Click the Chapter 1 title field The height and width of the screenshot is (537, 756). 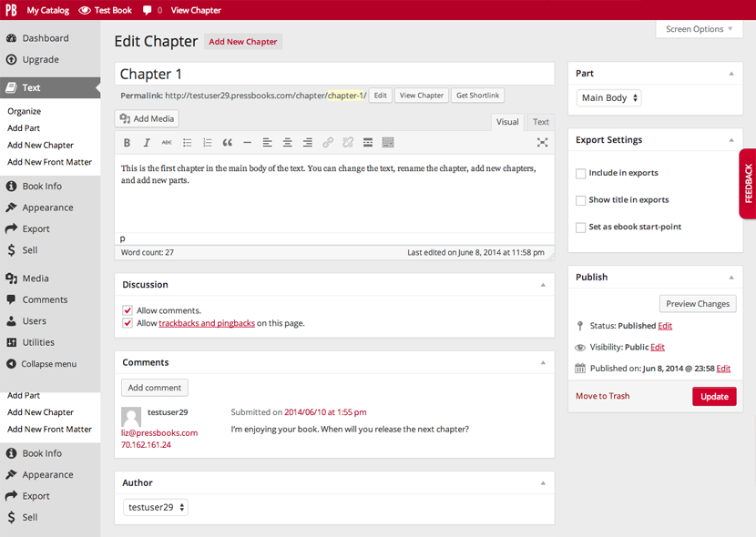334,74
